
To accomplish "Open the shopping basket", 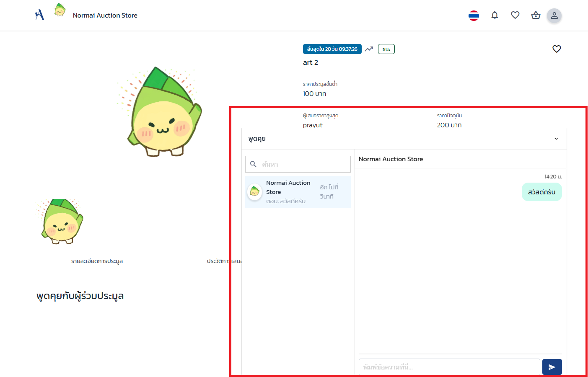I will click(x=536, y=15).
